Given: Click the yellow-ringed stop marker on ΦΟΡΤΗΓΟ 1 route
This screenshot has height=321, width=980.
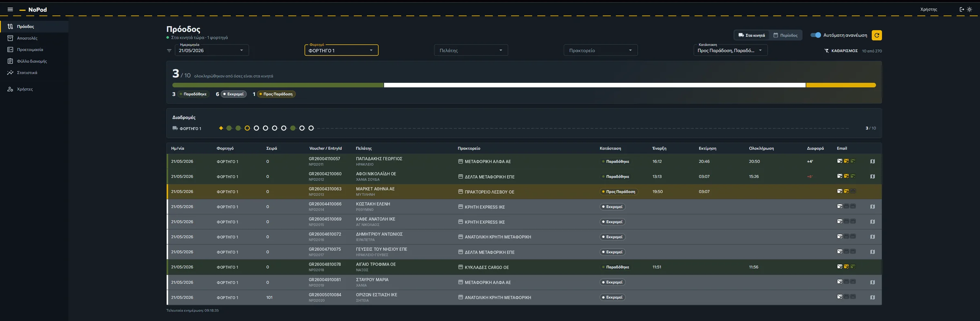Looking at the screenshot, I should coord(247,128).
